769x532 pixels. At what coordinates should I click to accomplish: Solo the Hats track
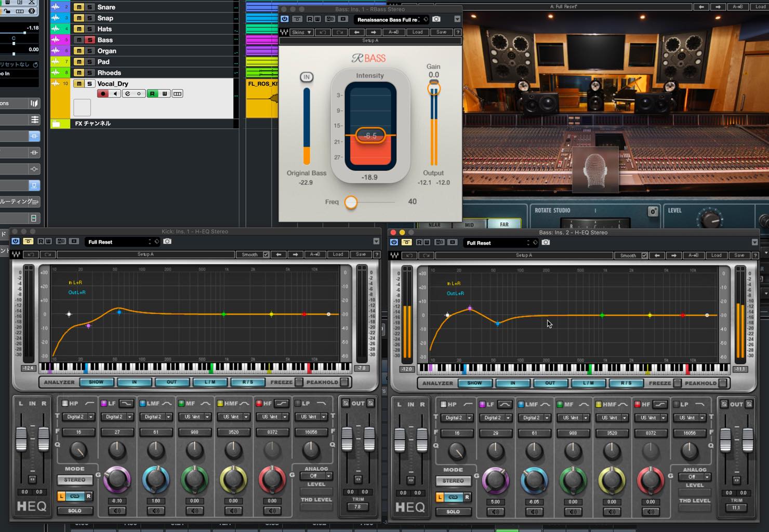[x=90, y=29]
